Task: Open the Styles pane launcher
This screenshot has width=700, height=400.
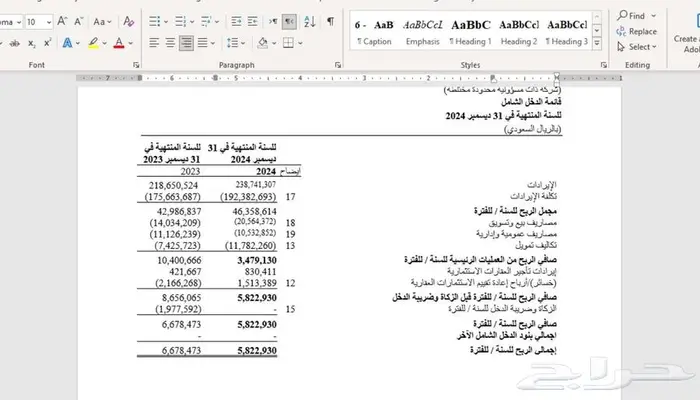Action: [604, 65]
